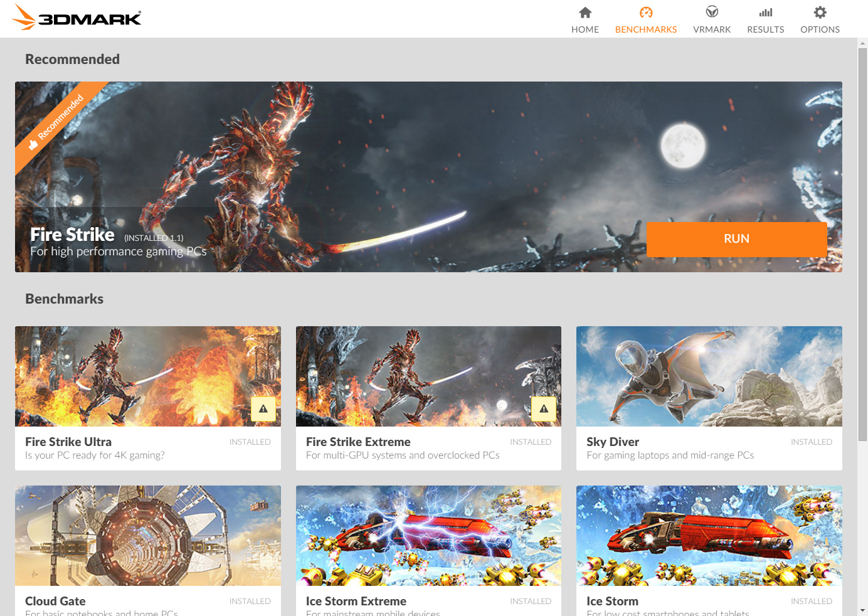Click the Fire Strike Extreme warning icon
868x616 pixels.
point(544,409)
